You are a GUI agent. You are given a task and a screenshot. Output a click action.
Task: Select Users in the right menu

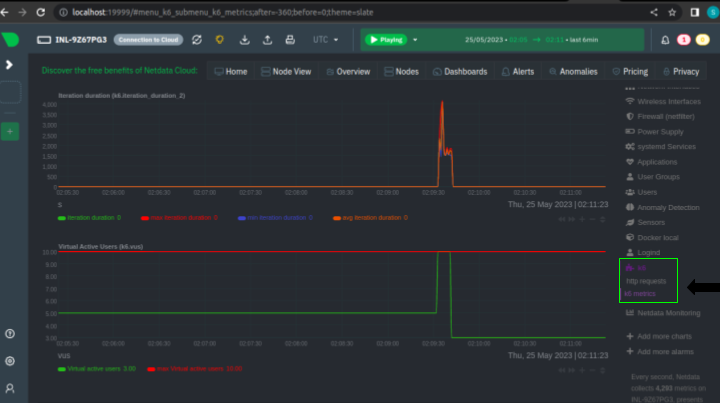point(641,192)
